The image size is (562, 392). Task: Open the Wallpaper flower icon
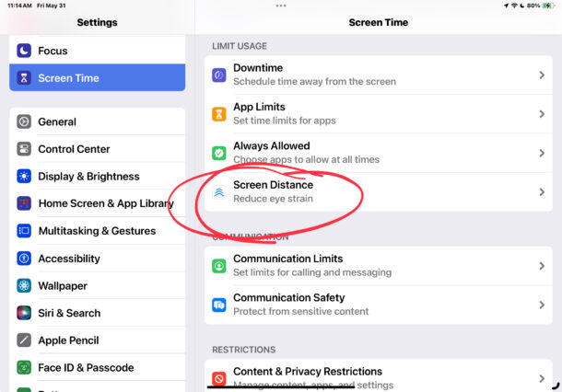point(24,285)
